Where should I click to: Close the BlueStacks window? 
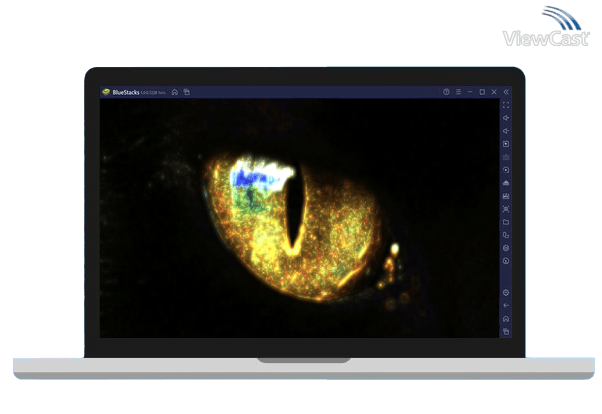coord(494,92)
